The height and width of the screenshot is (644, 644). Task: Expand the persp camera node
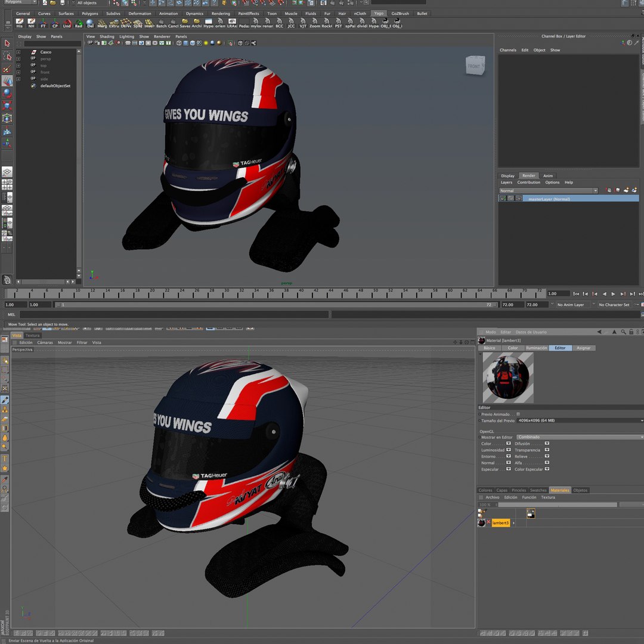click(18, 58)
